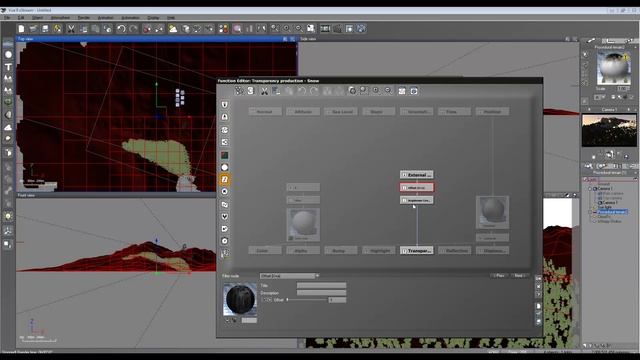Click the Title input field
Screen dimensions: 640x360
pos(321,286)
